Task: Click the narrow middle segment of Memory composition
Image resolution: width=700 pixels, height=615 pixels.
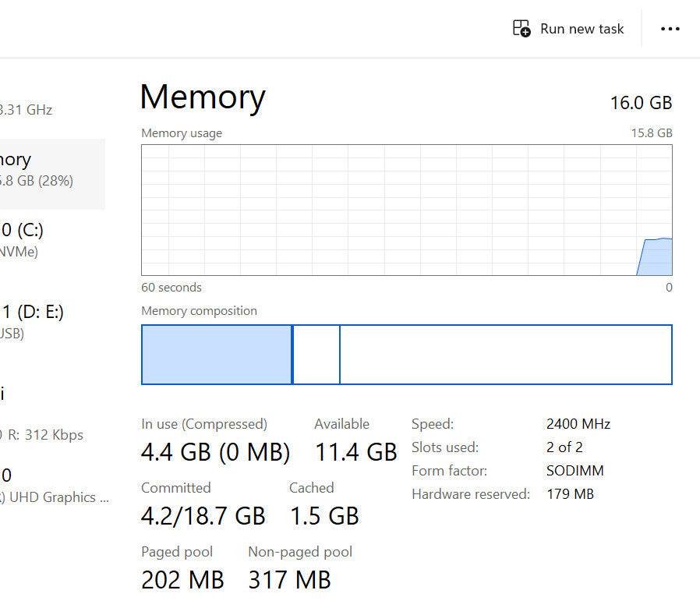Action: coord(316,355)
